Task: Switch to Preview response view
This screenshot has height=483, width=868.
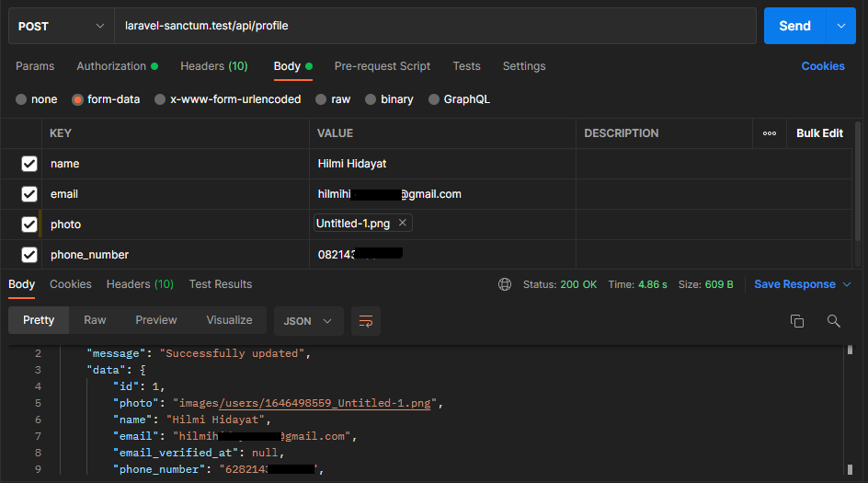Action: 156,320
